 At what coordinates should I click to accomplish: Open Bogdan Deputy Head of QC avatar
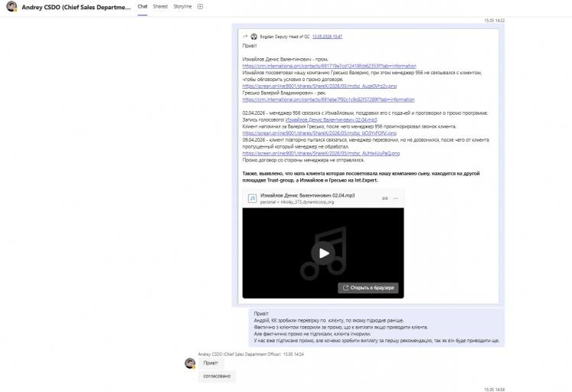(x=254, y=37)
